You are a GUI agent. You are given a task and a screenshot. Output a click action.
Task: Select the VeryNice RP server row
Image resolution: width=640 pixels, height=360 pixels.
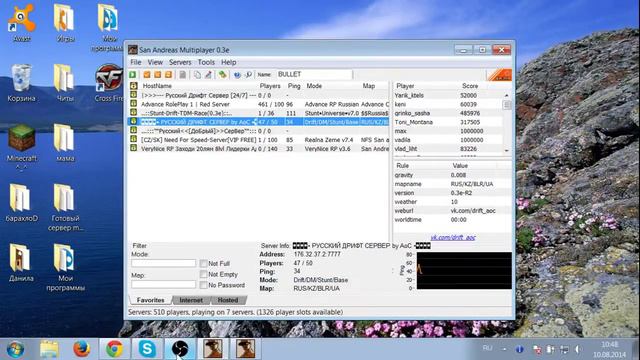tap(259, 149)
